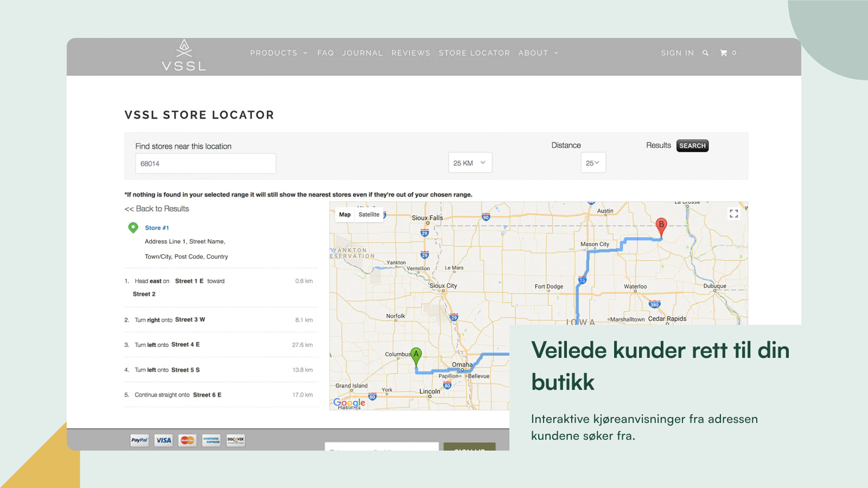Click the Lincoln label on the map
This screenshot has height=488, width=868.
[x=430, y=391]
